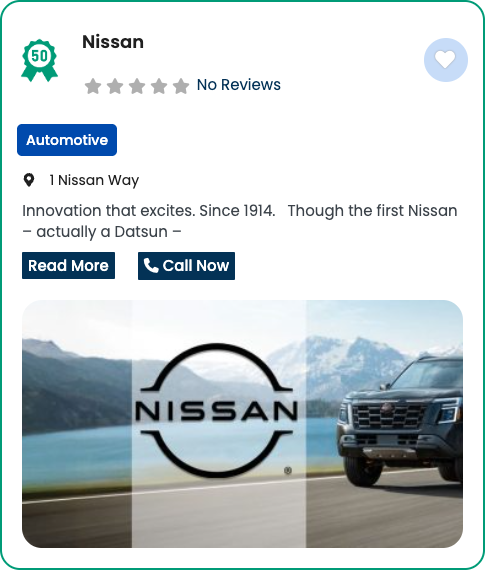The width and height of the screenshot is (485, 570).
Task: Open the Nissan business title
Action: (x=113, y=42)
